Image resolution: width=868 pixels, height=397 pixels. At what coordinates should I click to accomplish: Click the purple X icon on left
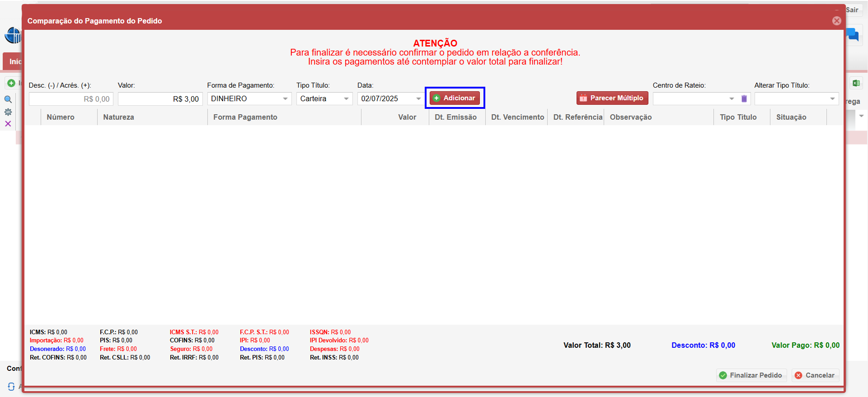coord(8,123)
